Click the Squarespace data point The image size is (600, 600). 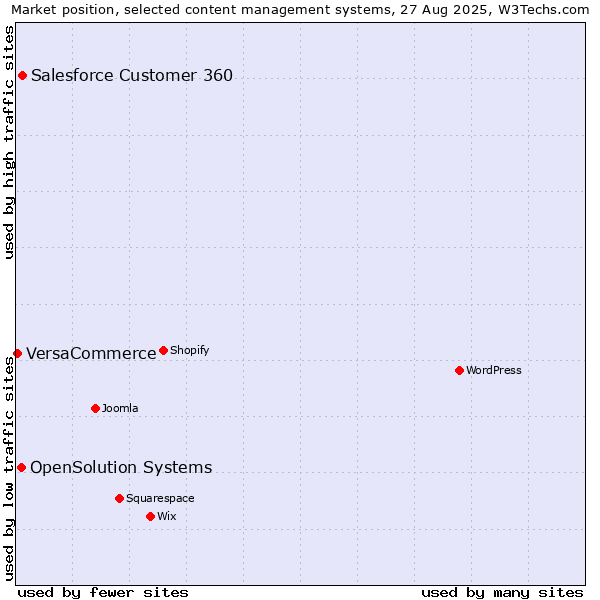click(119, 498)
